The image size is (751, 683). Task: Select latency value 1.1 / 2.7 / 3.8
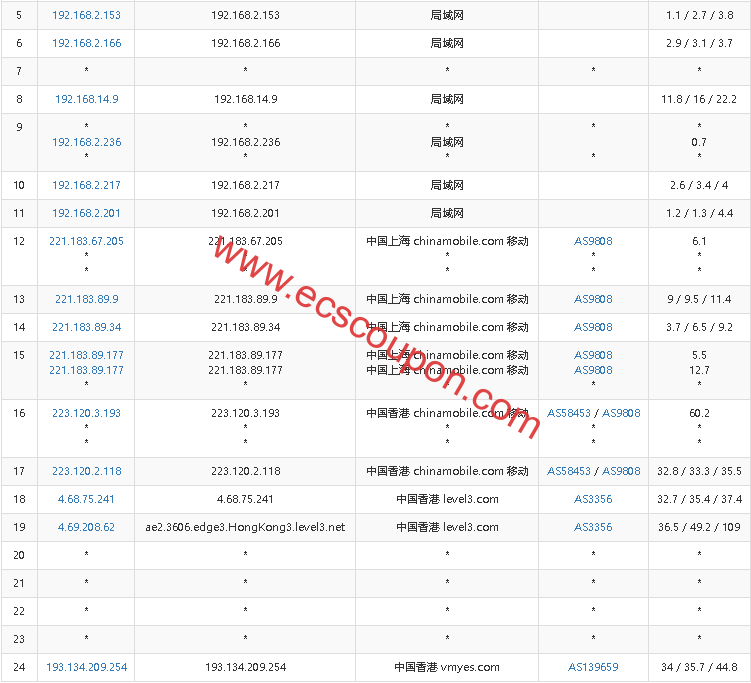point(699,15)
